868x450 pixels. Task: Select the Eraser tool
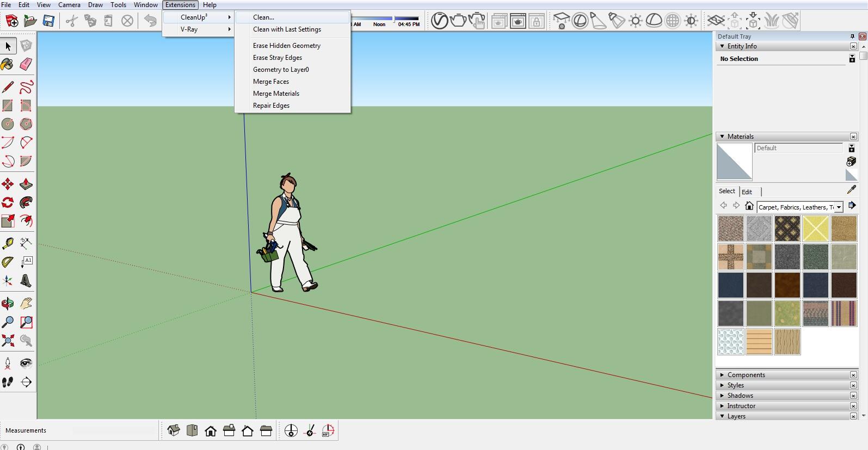[26, 65]
